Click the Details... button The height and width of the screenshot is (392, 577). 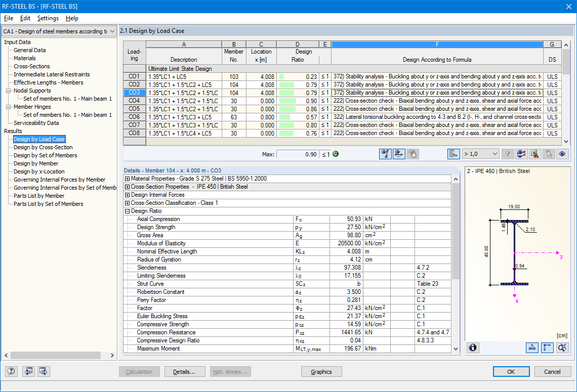pyautogui.click(x=184, y=372)
